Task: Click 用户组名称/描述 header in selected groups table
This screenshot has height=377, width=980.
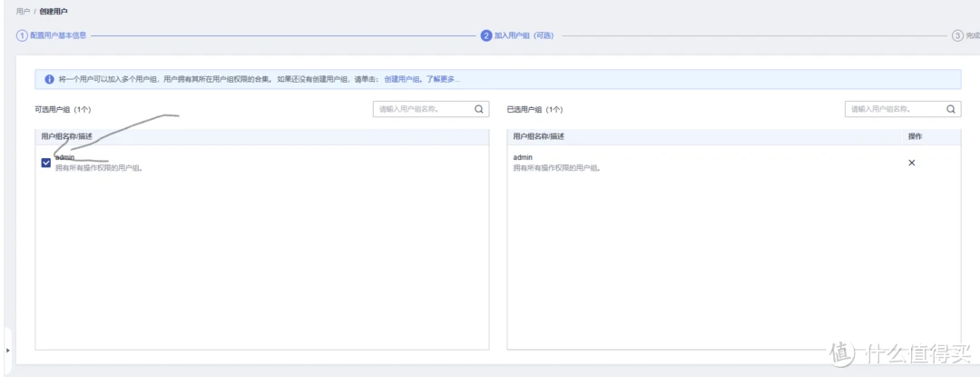Action: [539, 136]
